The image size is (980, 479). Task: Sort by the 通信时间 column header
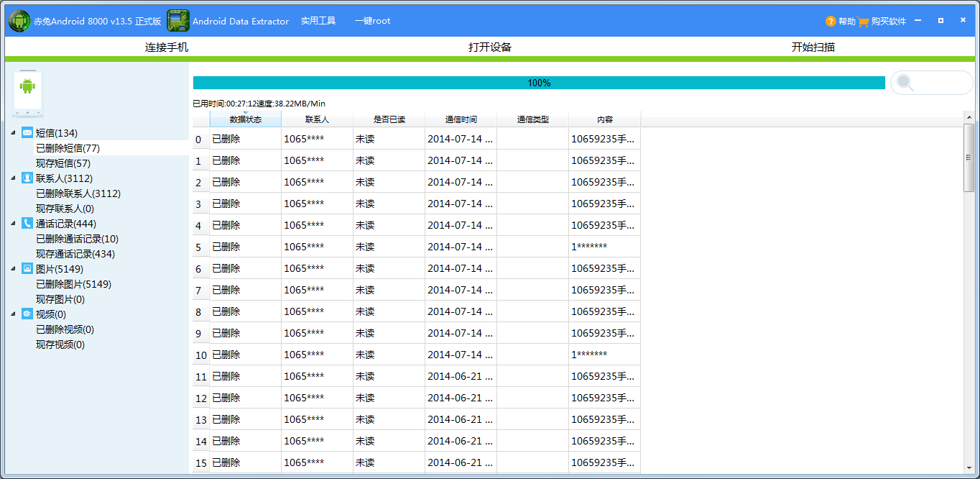[x=461, y=119]
